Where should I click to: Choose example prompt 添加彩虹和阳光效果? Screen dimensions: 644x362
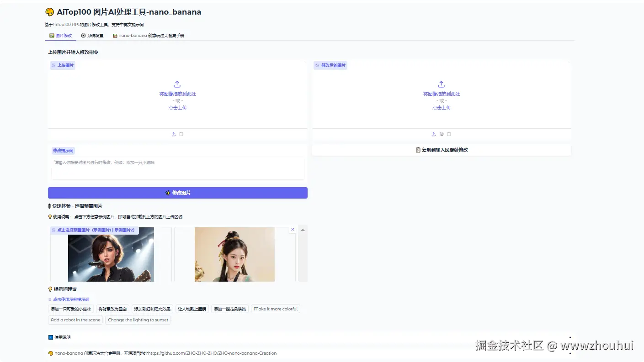(x=152, y=309)
